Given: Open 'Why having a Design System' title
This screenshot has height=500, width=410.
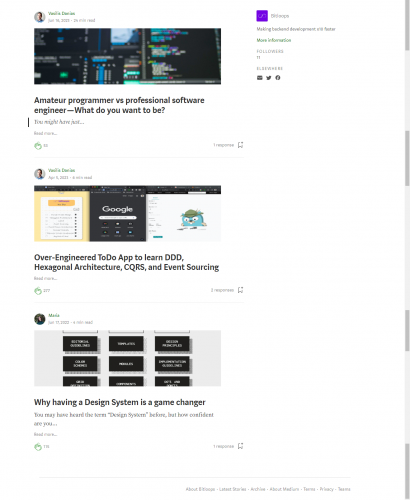Looking at the screenshot, I should click(x=120, y=402).
